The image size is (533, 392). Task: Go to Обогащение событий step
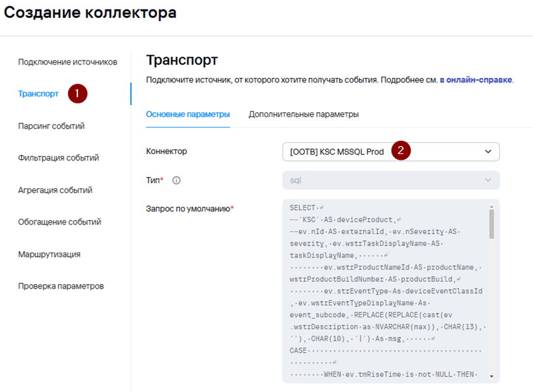60,222
